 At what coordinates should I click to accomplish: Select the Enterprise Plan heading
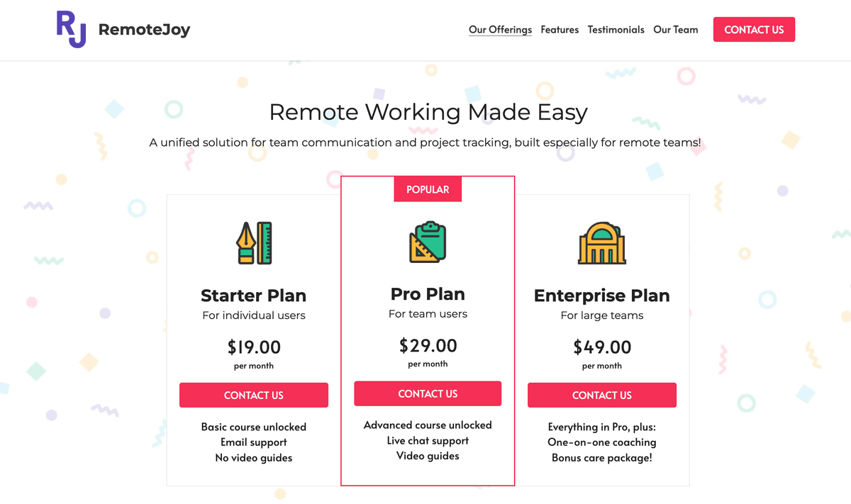pyautogui.click(x=602, y=296)
